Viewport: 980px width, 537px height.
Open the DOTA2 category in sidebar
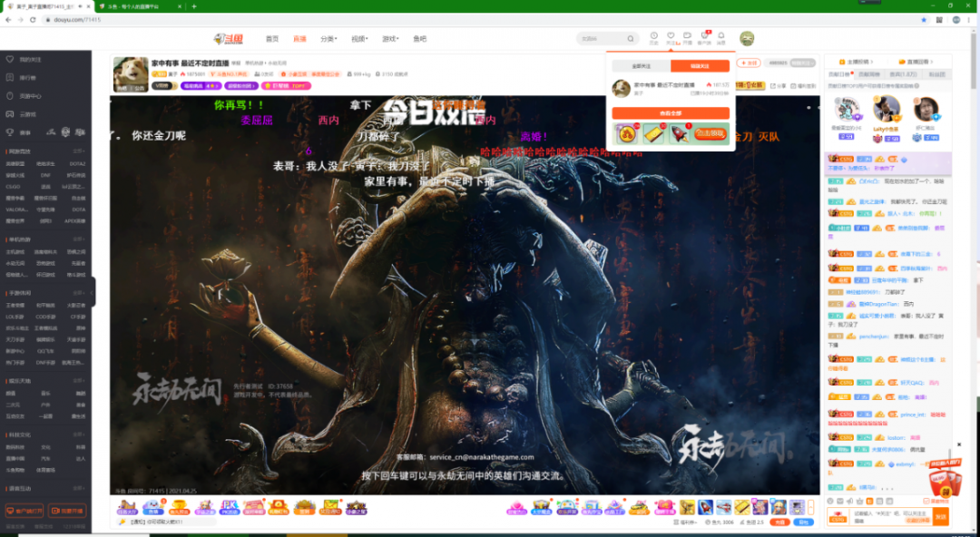(77, 164)
